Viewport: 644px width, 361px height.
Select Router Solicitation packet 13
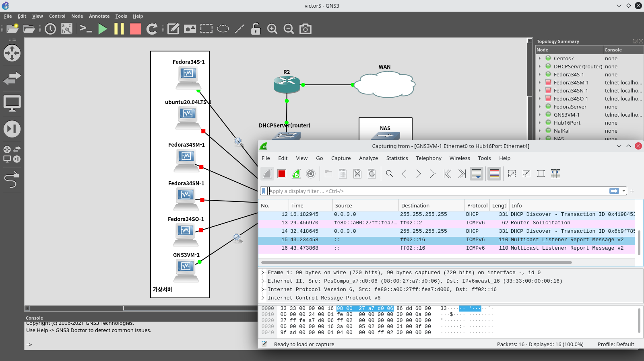point(446,223)
